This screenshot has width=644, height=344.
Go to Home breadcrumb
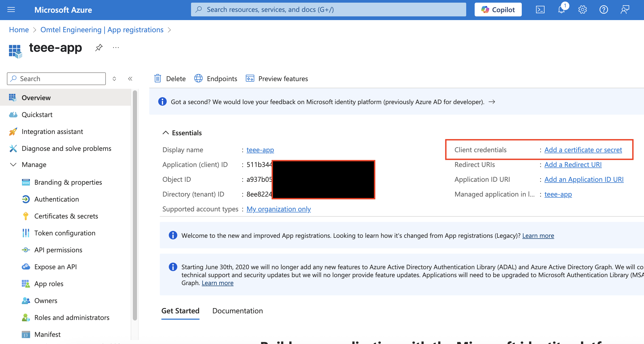click(19, 30)
